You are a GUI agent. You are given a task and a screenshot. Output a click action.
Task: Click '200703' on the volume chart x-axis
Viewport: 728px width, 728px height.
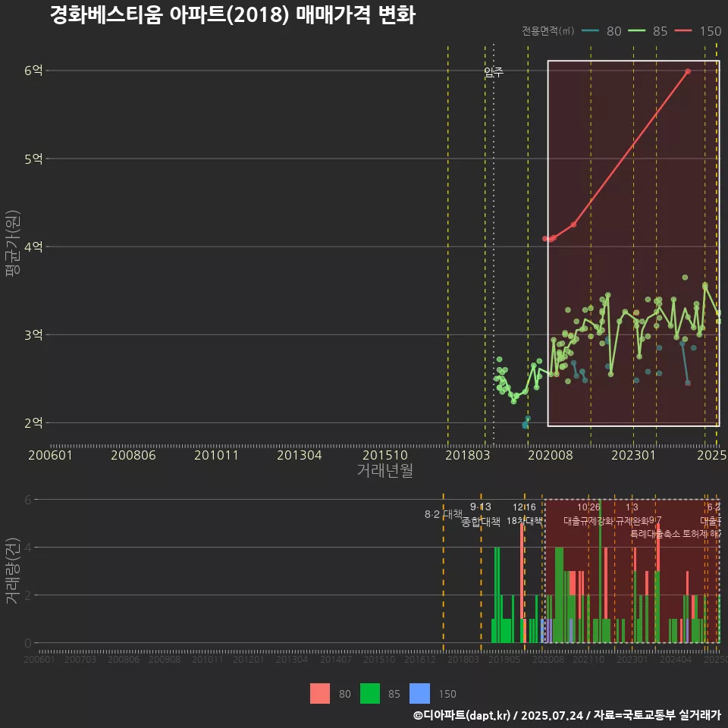[80, 659]
